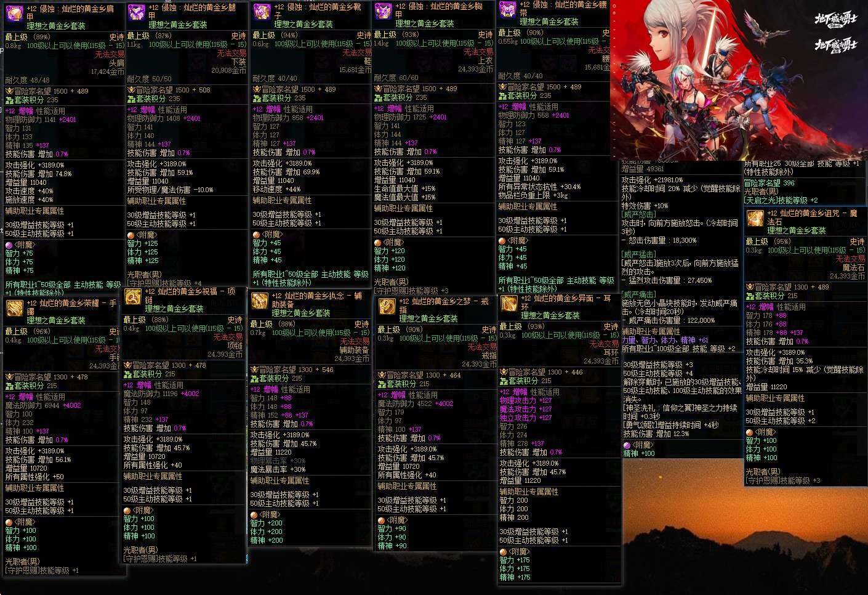Click the 魔法暴击率 +30% stat line
This screenshot has height=595, width=868.
click(278, 469)
